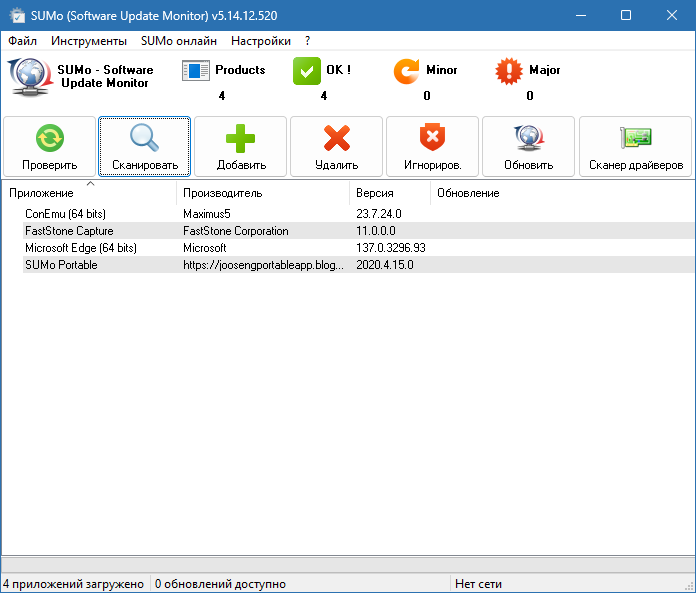The image size is (696, 593).
Task: Click the Maximus5 vendor cell
Action: (x=207, y=214)
